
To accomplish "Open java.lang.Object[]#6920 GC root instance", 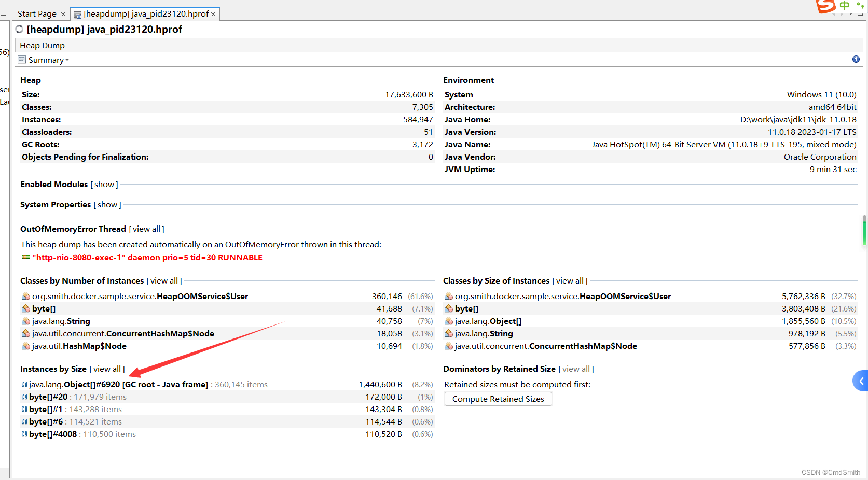I will [118, 384].
